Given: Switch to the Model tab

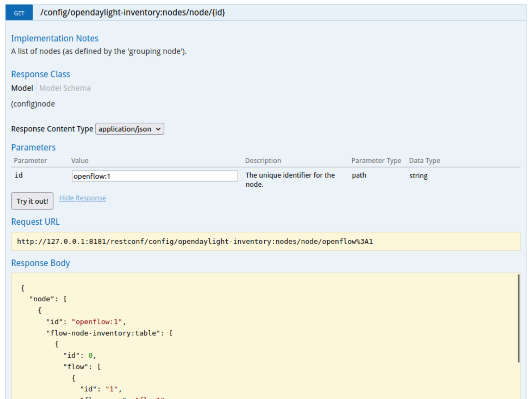Looking at the screenshot, I should pyautogui.click(x=22, y=88).
